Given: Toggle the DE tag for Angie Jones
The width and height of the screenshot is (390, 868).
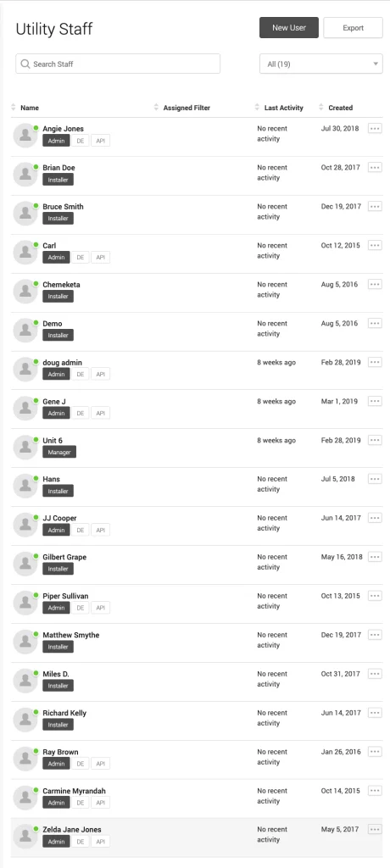Looking at the screenshot, I should click(x=81, y=141).
